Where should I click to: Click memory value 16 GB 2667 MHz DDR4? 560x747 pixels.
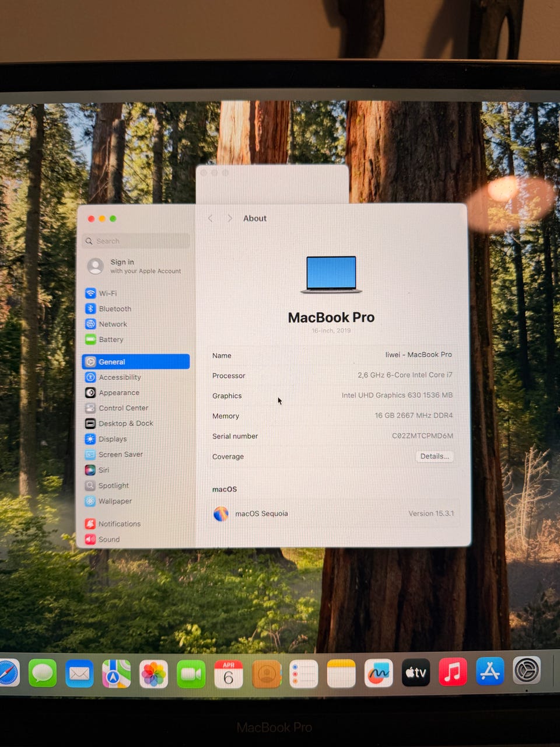pyautogui.click(x=414, y=416)
